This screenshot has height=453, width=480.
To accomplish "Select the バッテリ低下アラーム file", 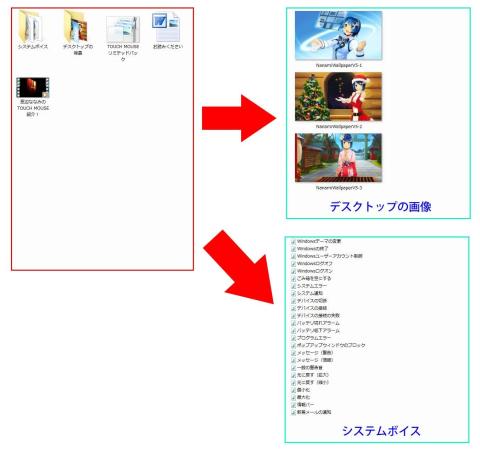I will point(315,331).
